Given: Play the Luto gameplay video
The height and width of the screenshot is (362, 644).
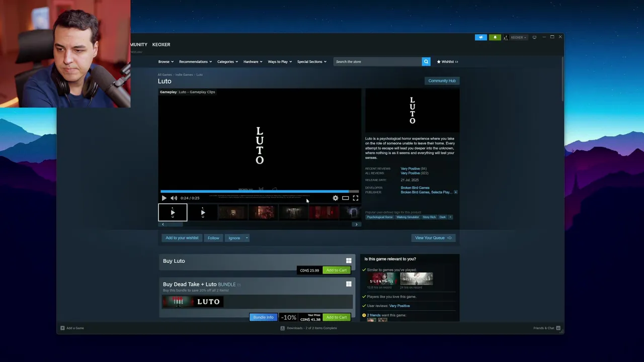Looking at the screenshot, I should pyautogui.click(x=164, y=198).
